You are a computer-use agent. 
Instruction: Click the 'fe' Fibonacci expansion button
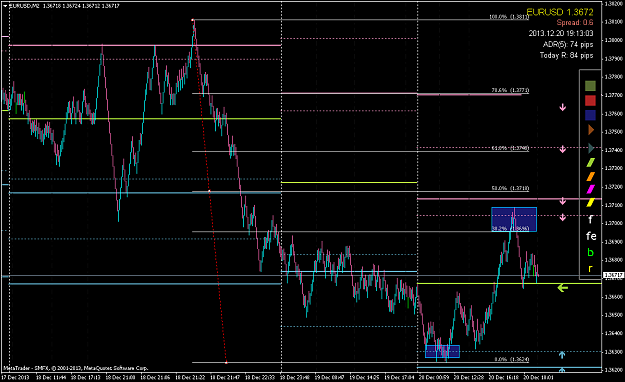click(591, 236)
